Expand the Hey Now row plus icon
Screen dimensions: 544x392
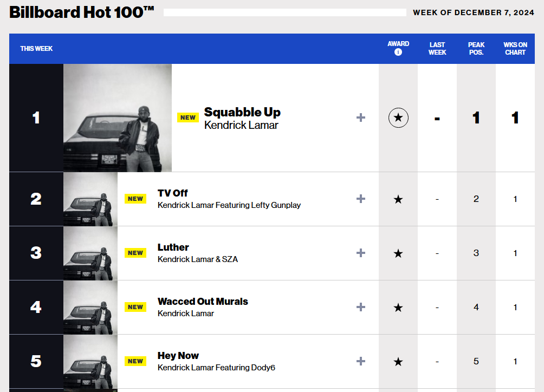click(361, 361)
